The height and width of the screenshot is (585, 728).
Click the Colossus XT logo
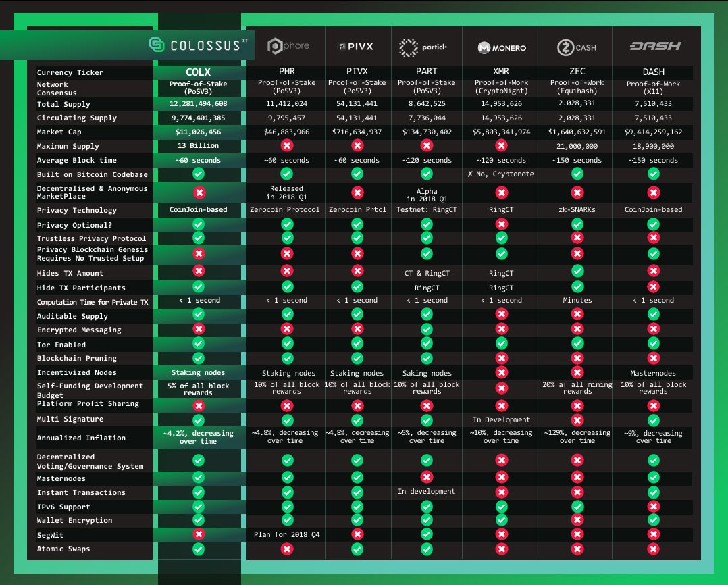click(x=199, y=45)
